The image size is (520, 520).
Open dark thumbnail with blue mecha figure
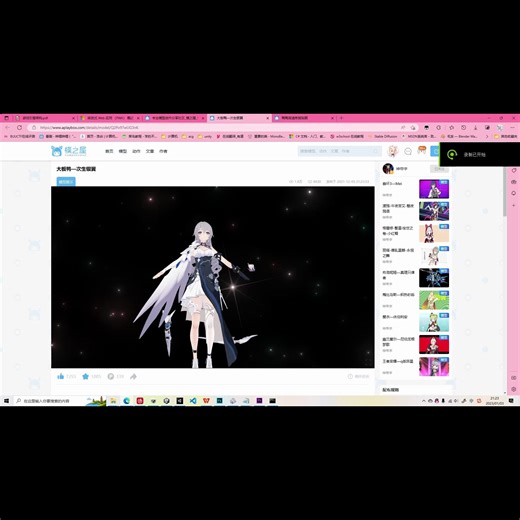point(434,278)
